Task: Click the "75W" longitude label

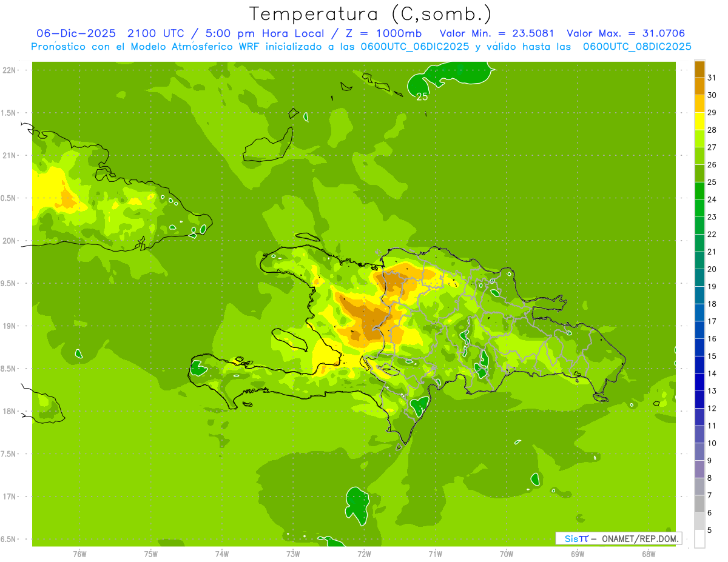Action: [151, 554]
